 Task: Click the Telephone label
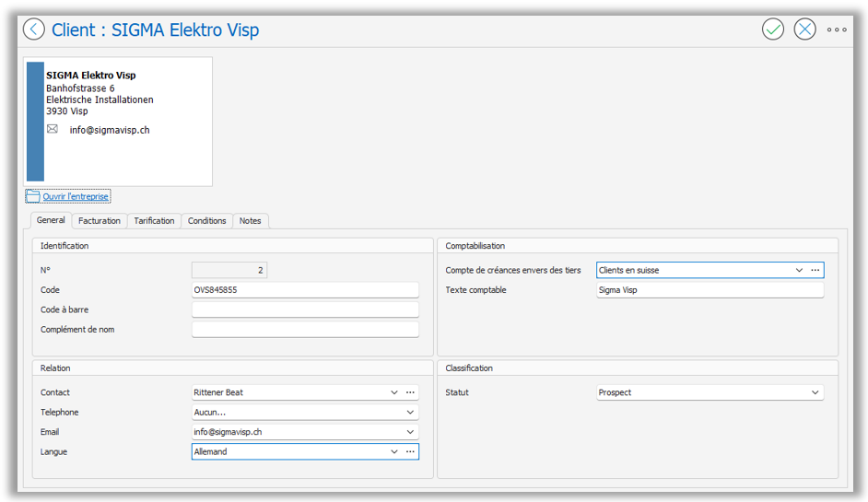pos(59,413)
